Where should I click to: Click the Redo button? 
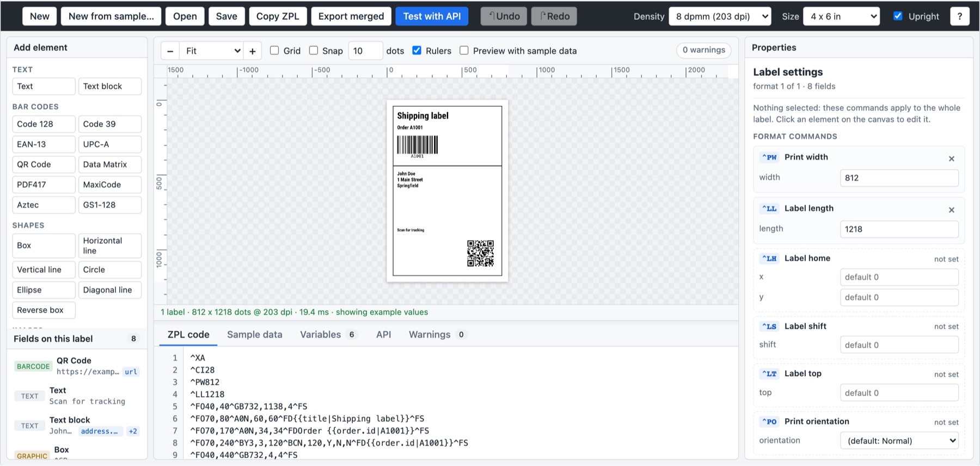(554, 16)
